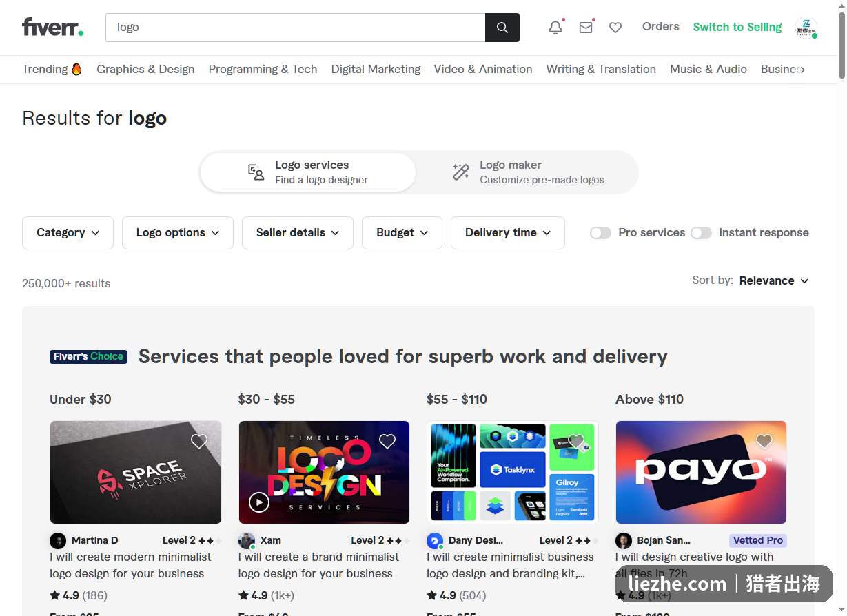Screen dimensions: 847x616
Task: Open the Graphics & Design category
Action: (x=145, y=69)
